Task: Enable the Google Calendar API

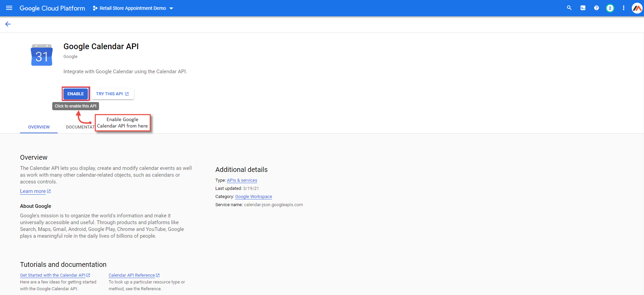Action: [x=76, y=94]
